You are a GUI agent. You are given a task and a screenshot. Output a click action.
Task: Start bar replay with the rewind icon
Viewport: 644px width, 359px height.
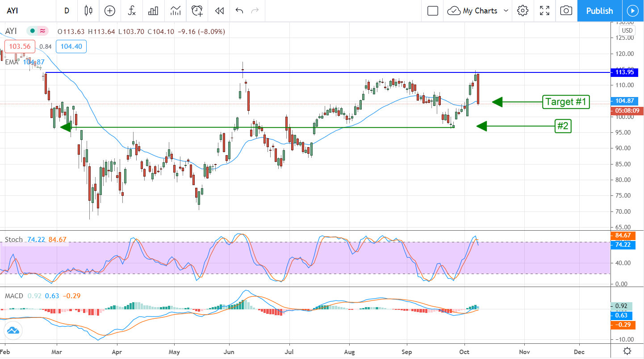pos(219,11)
